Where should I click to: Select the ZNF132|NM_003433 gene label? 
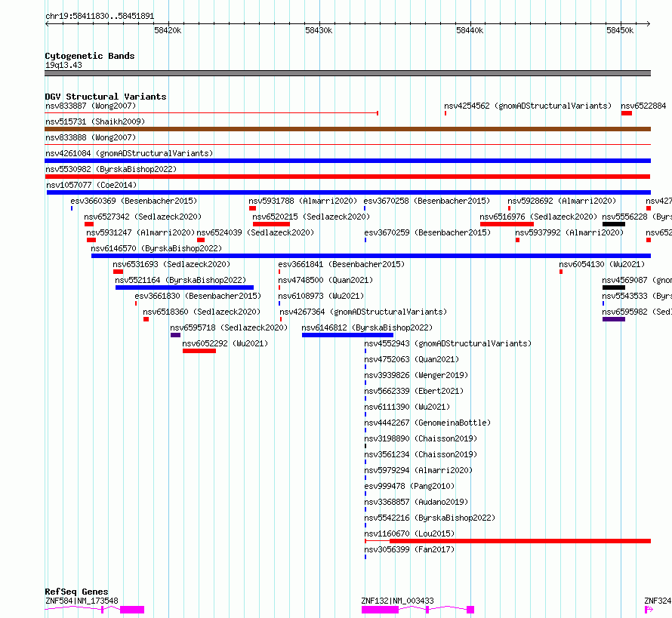[398, 601]
